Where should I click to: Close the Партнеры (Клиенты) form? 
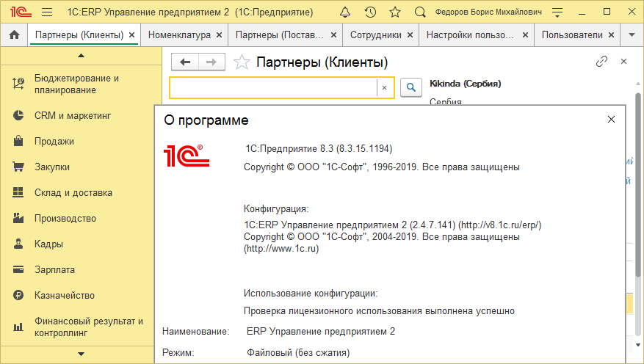pos(624,62)
